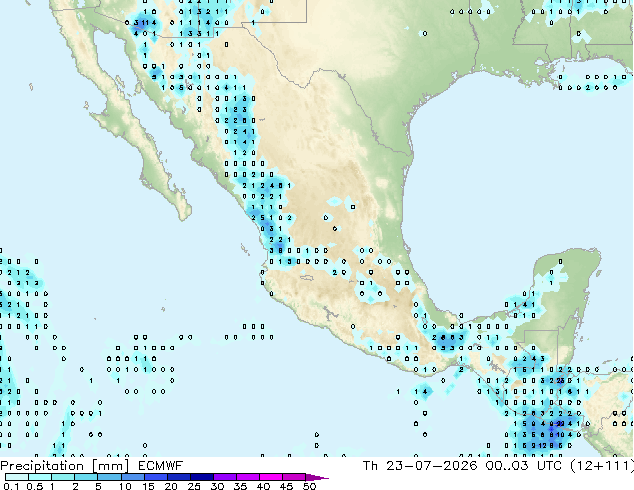Click the "[mm]" unit label
This screenshot has width=634, height=490.
[x=110, y=467]
